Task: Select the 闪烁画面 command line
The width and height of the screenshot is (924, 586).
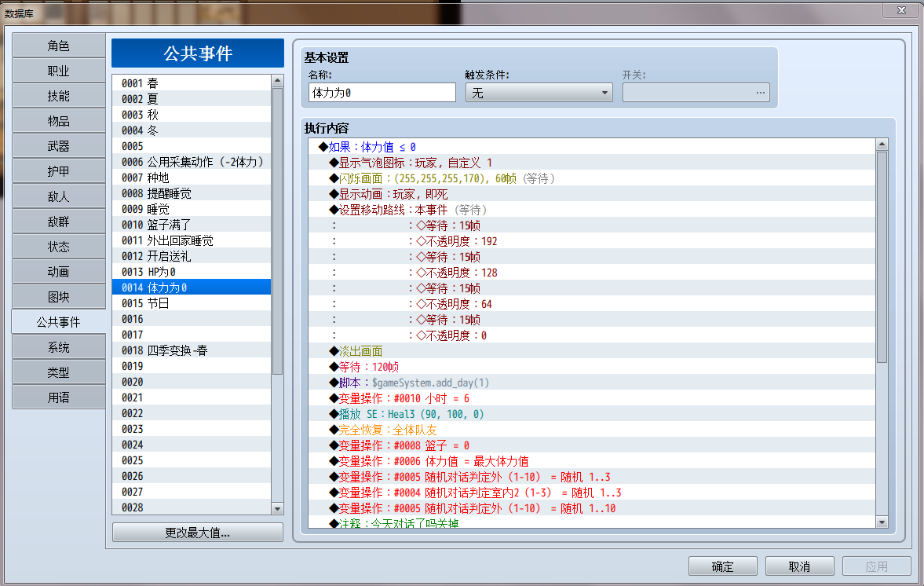Action: coord(592,178)
